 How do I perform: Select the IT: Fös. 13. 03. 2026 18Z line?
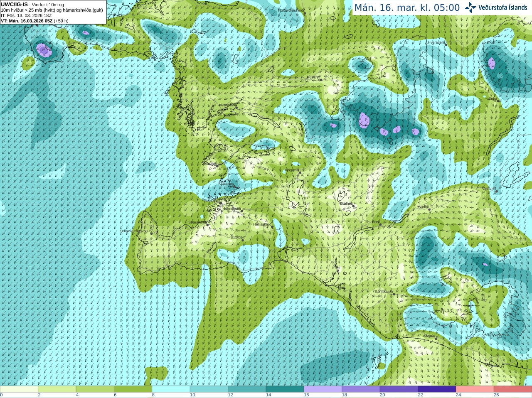tap(26, 15)
